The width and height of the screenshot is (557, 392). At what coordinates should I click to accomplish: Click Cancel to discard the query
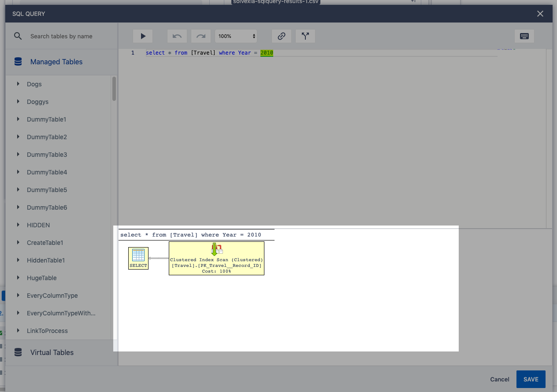click(x=500, y=379)
